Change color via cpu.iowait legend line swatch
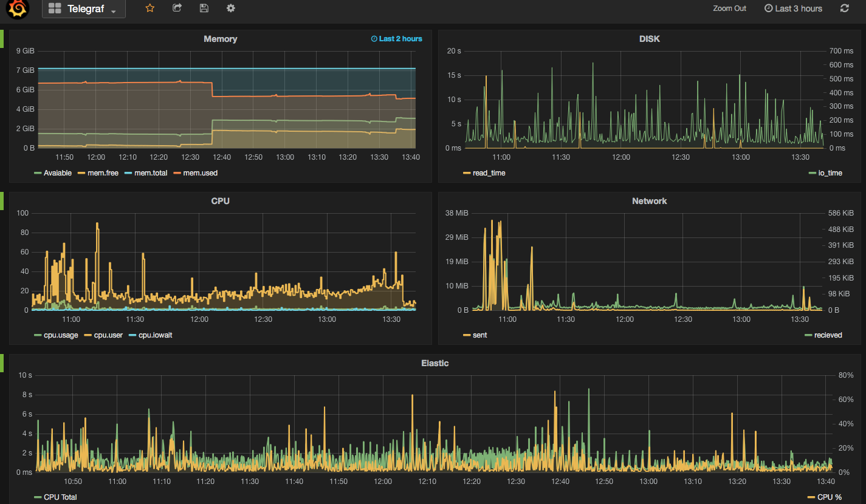Screen dimensions: 866x504 [133, 335]
